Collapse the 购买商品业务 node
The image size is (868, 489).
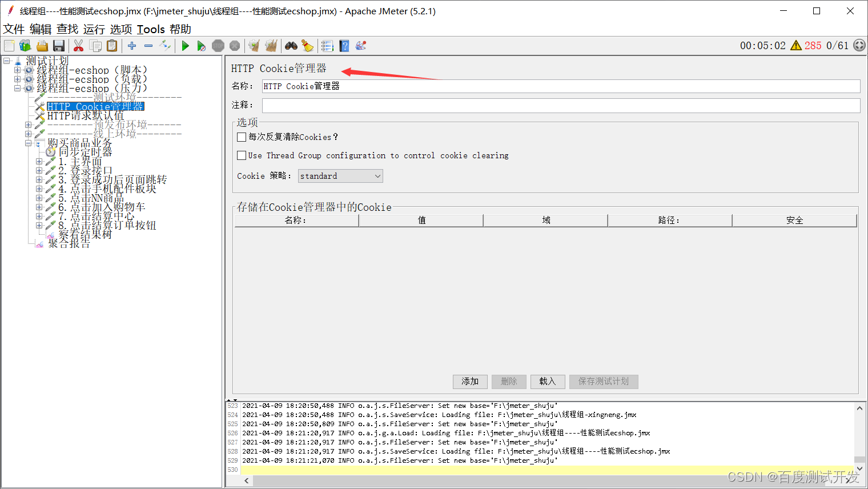point(28,143)
